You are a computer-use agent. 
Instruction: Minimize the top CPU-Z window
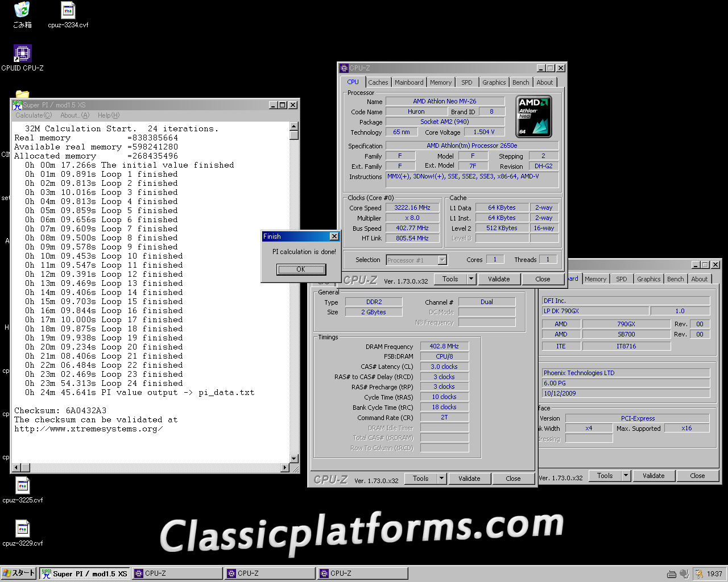pos(540,68)
